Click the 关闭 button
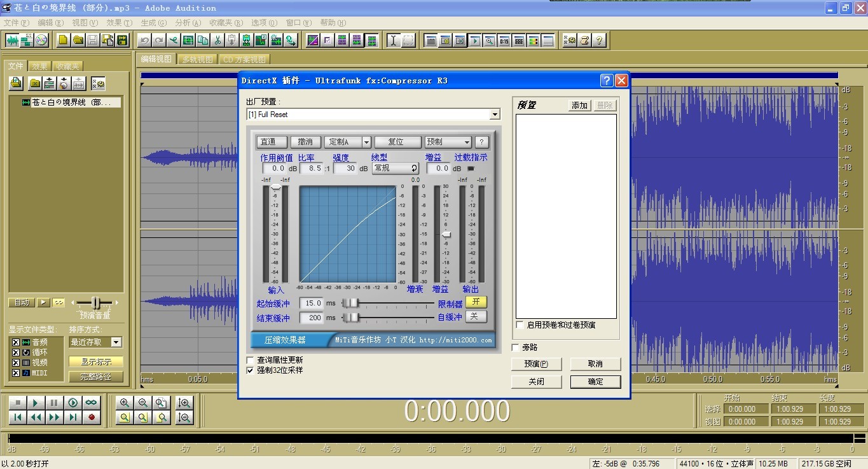868x469 pixels. point(537,382)
